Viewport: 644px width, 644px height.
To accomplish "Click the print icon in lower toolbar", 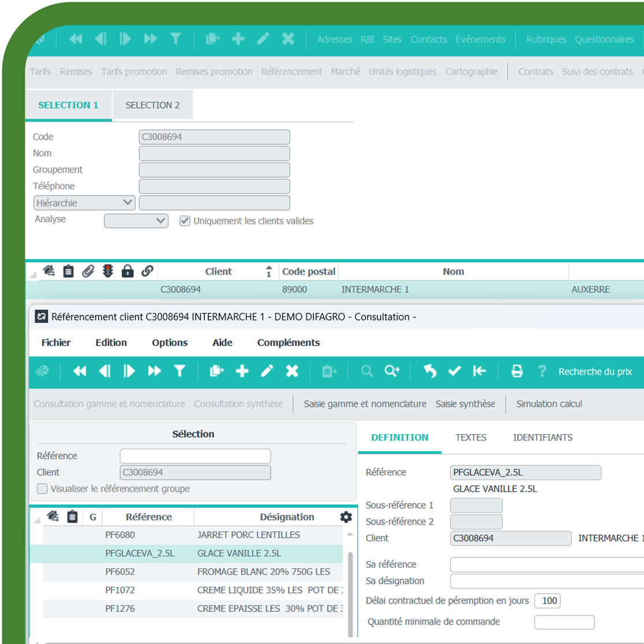I will (x=516, y=371).
